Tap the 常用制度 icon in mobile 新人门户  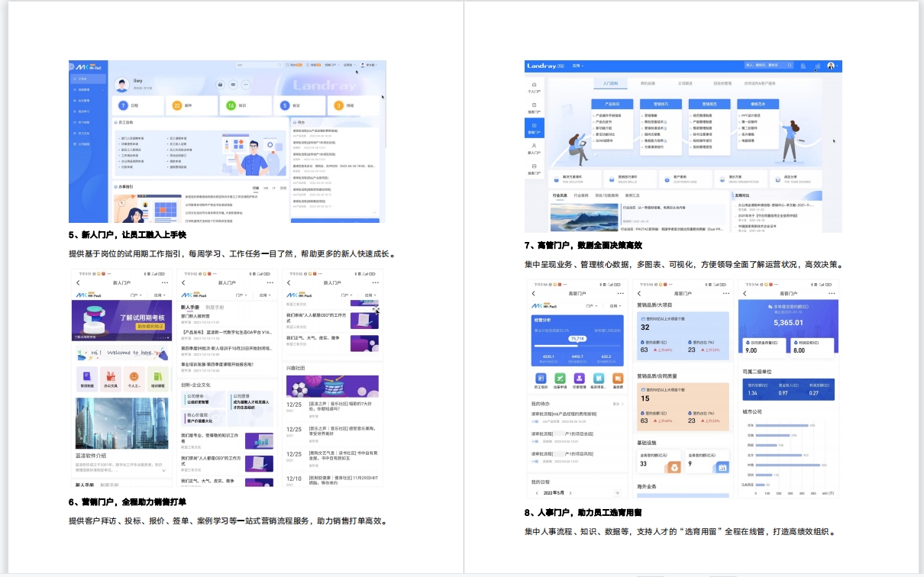coord(87,378)
